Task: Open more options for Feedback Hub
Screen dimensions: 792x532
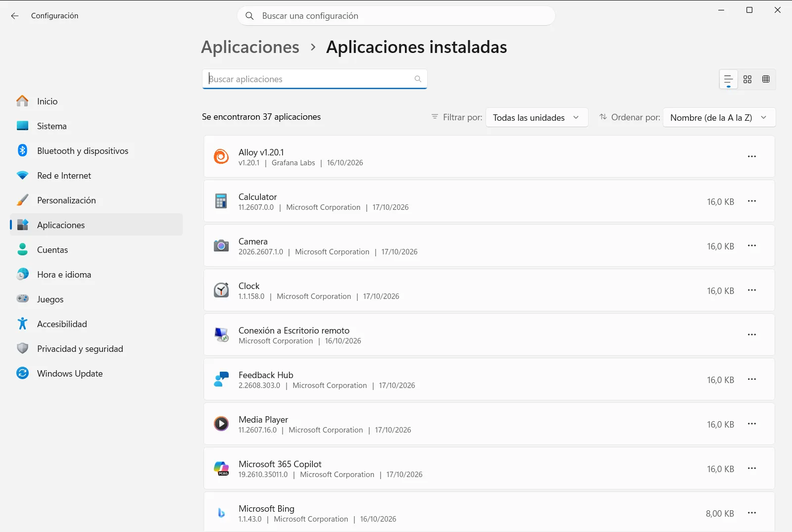Action: (752, 379)
